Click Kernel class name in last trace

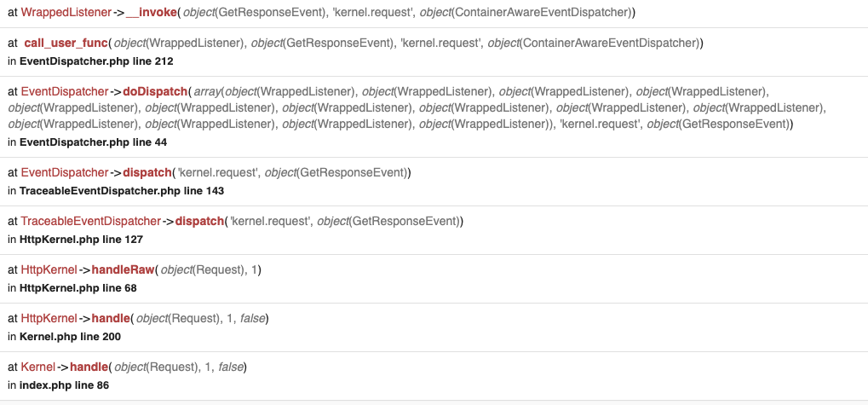point(37,367)
